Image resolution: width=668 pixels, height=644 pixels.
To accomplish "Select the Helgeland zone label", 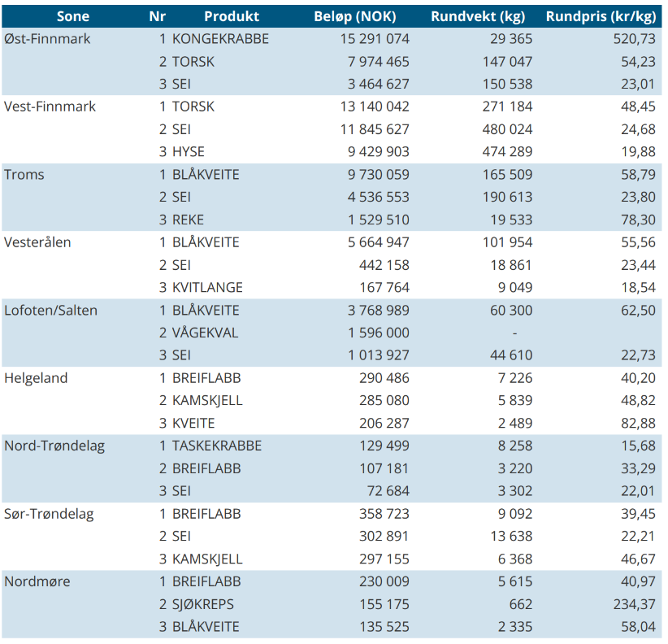I will pyautogui.click(x=36, y=378).
